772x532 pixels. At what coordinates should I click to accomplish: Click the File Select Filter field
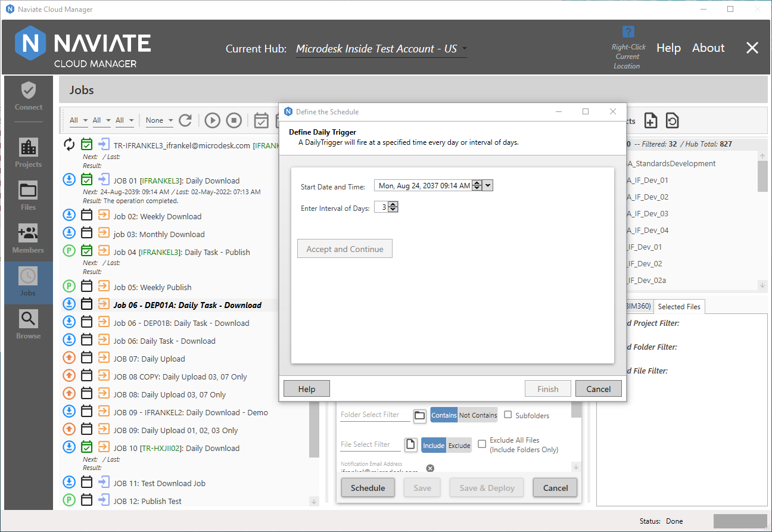[x=371, y=444]
